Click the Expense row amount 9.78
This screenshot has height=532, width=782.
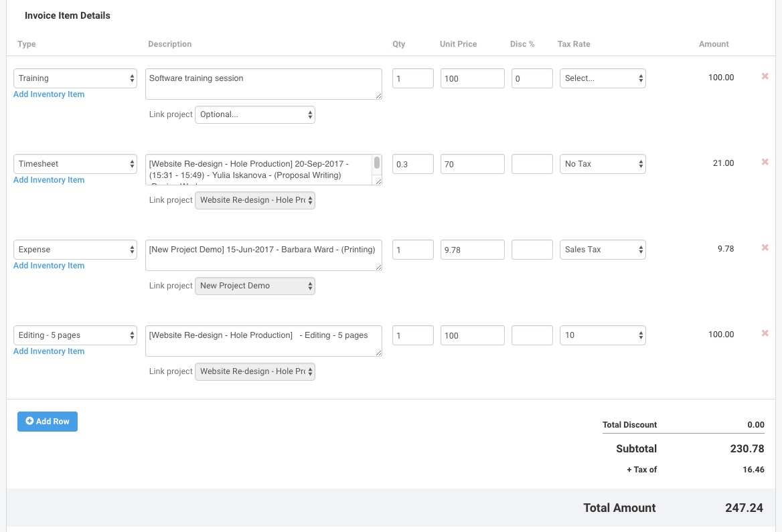726,249
